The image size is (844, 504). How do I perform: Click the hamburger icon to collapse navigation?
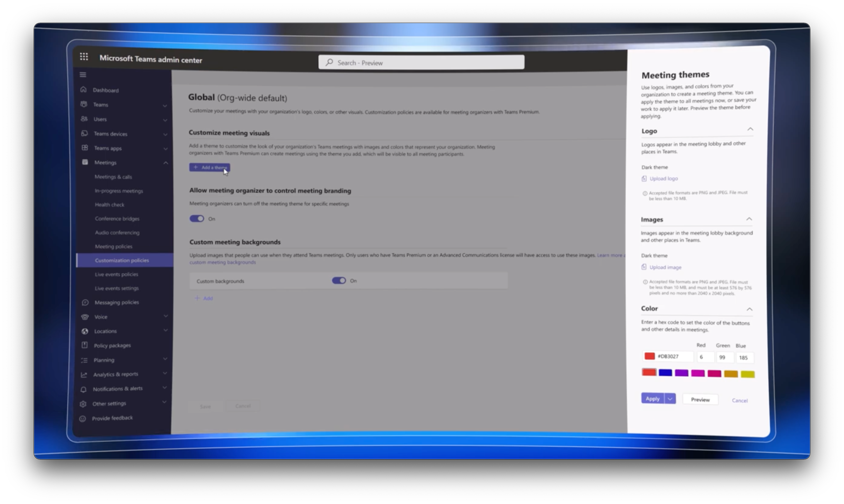coord(82,75)
